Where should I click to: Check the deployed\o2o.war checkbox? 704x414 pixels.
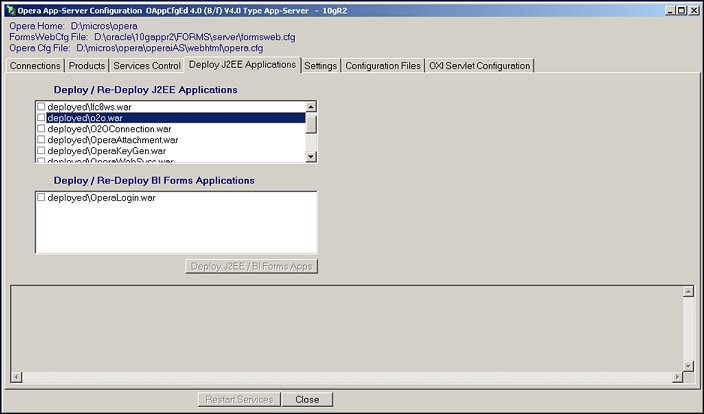click(x=41, y=118)
